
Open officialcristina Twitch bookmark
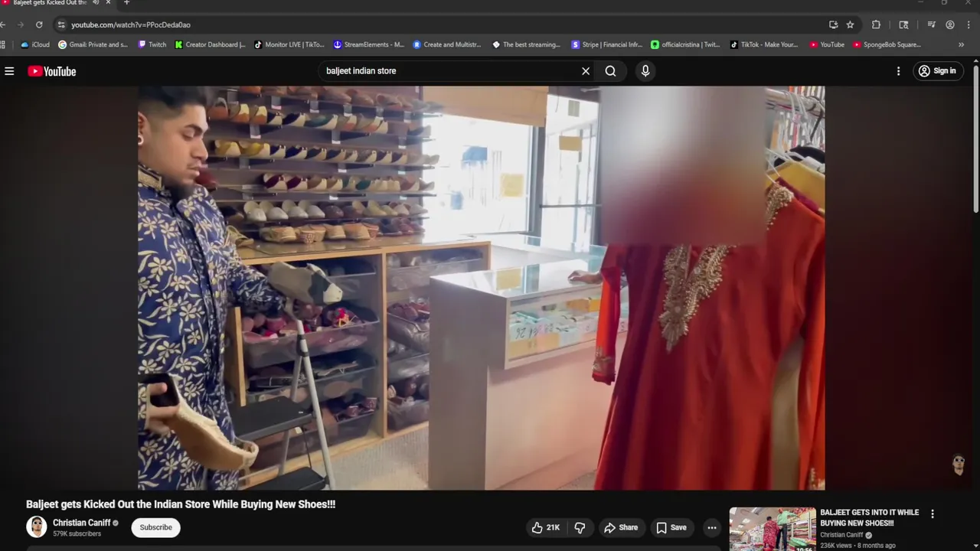[685, 44]
